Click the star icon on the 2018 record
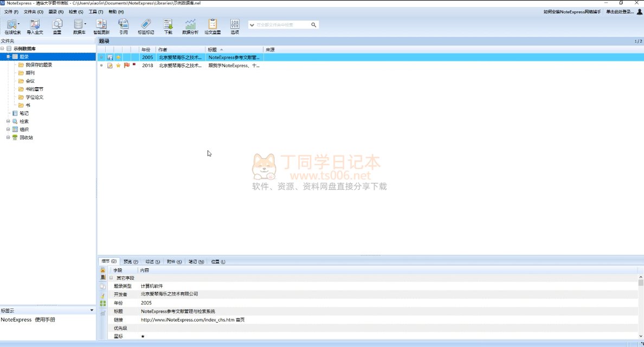 [118, 65]
